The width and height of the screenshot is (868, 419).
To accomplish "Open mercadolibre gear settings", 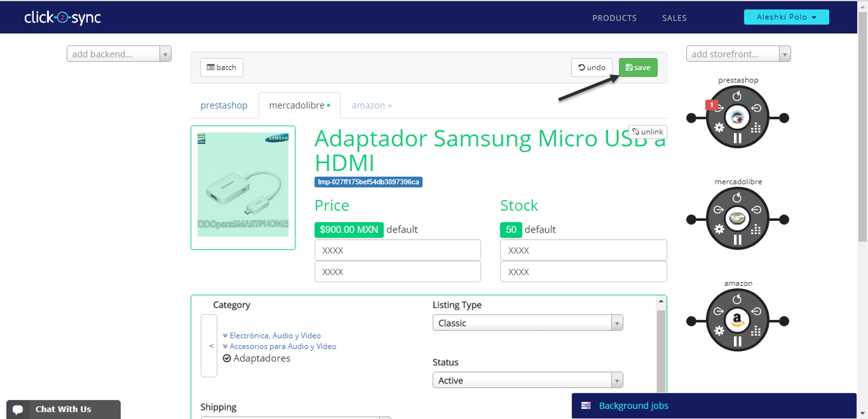I will click(x=719, y=229).
